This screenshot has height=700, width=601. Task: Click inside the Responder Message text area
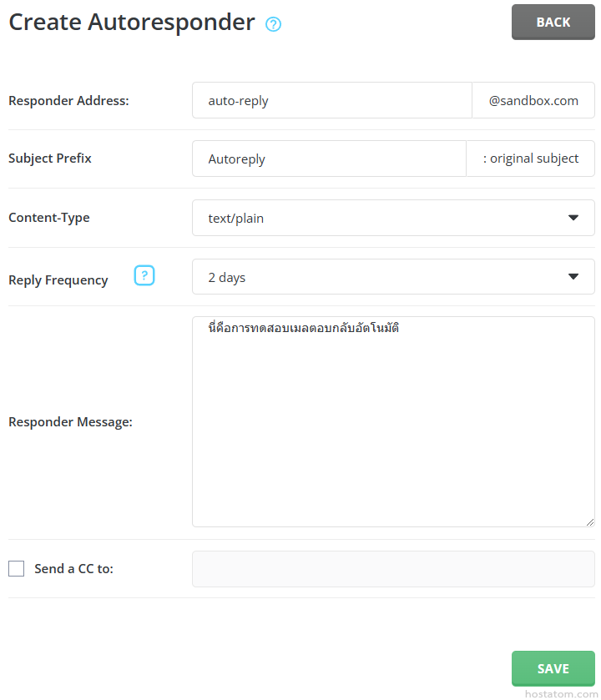tap(392, 434)
